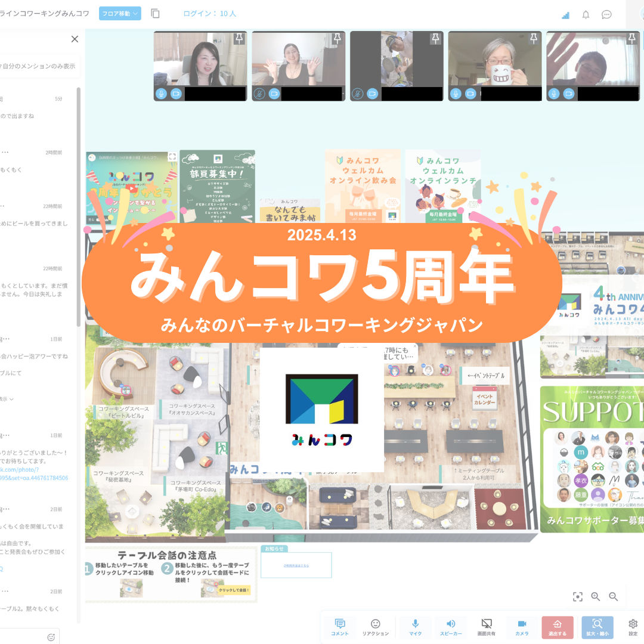Viewport: 644px width, 644px height.
Task: Expand the anniversary video poster to fullscreen
Action: 172,156
